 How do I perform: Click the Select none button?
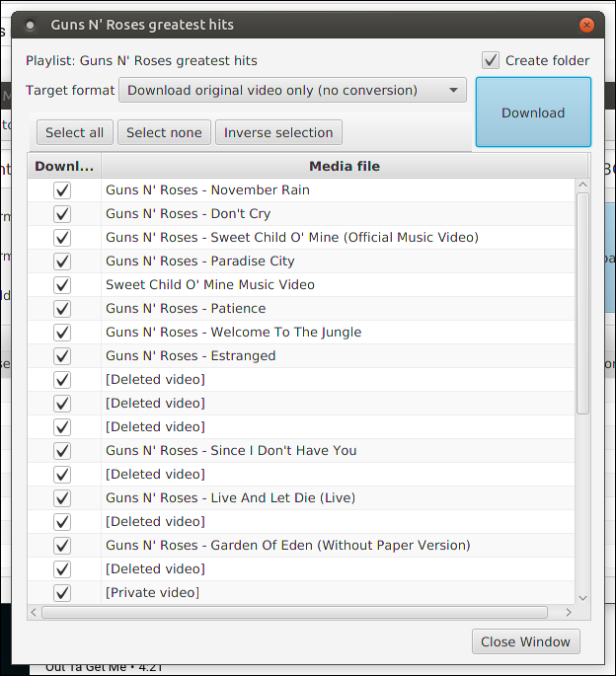point(164,132)
